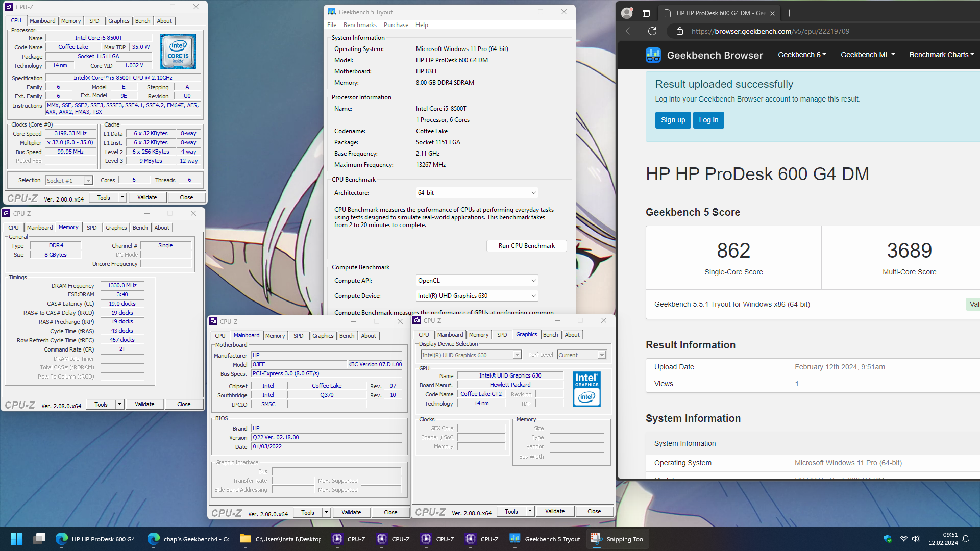The image size is (980, 551).
Task: Open the browser tab actions icon
Action: click(646, 13)
